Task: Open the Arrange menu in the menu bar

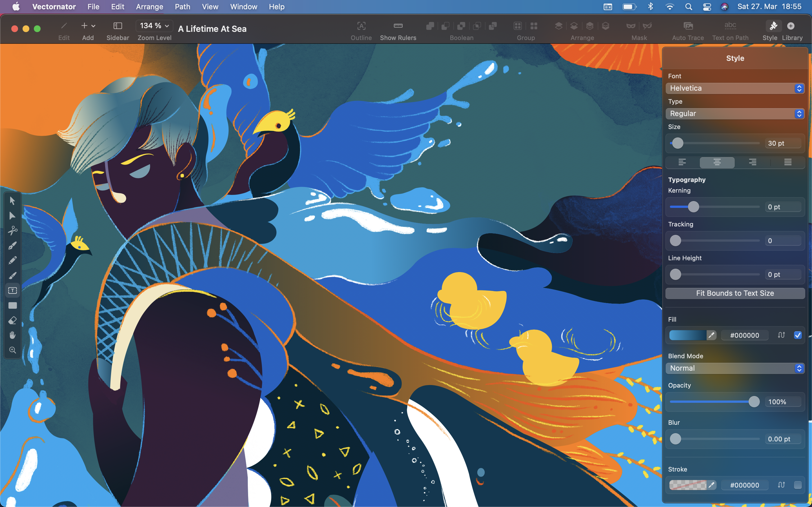Action: 149,6
